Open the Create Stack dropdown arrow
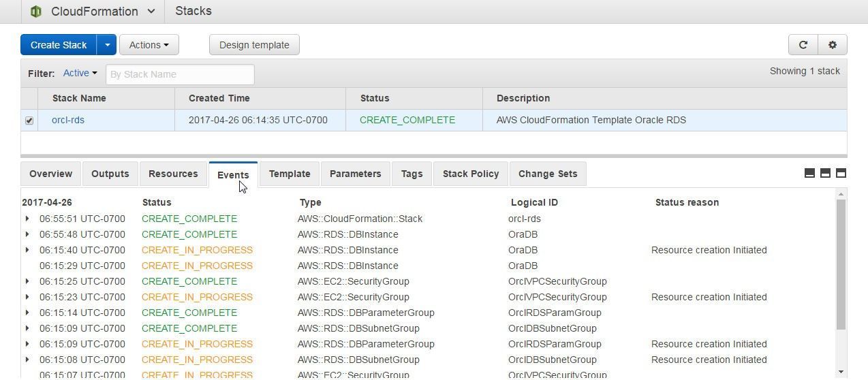The image size is (868, 380). (x=107, y=45)
